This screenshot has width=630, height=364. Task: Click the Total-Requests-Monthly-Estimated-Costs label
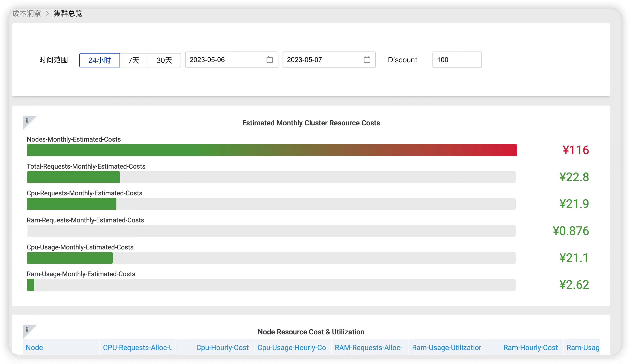[x=86, y=166]
